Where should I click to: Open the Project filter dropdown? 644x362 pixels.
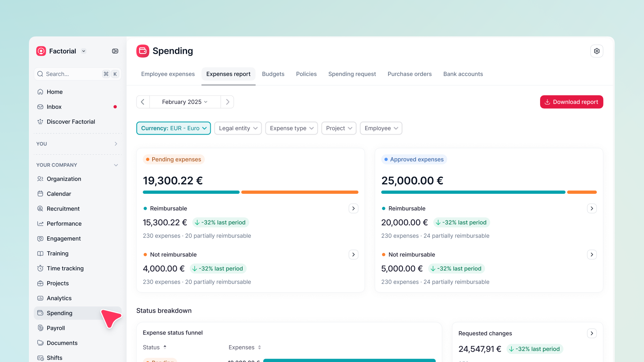click(x=339, y=128)
